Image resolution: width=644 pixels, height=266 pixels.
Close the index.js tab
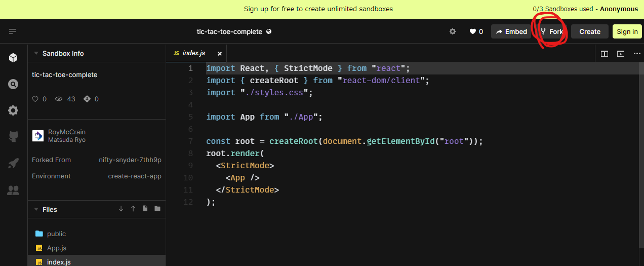pos(220,54)
